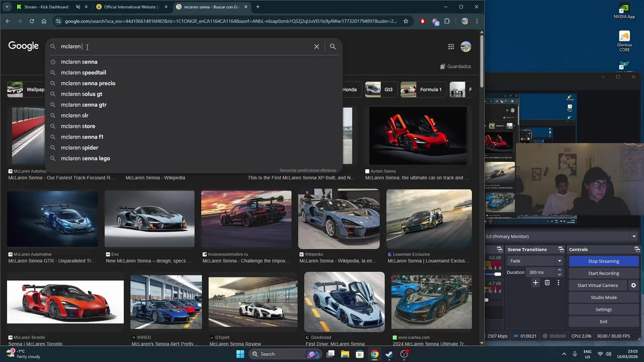Unmute the Kick Dashboard tab
Viewport: 644px width, 362px height.
pos(78,7)
